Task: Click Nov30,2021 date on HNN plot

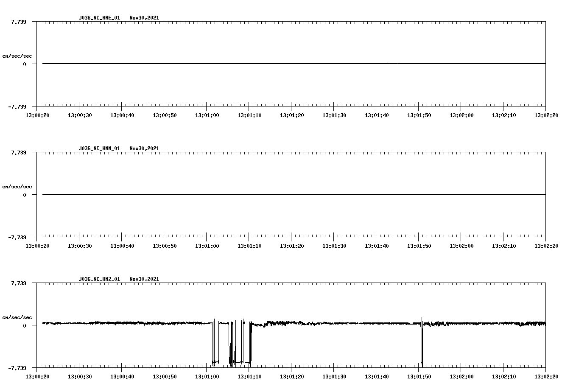Action: click(144, 148)
